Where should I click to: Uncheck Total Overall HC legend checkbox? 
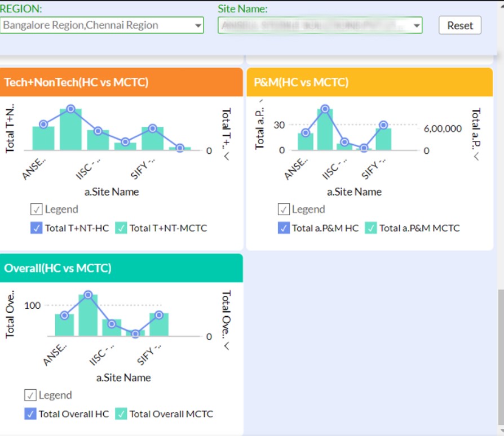pyautogui.click(x=30, y=414)
